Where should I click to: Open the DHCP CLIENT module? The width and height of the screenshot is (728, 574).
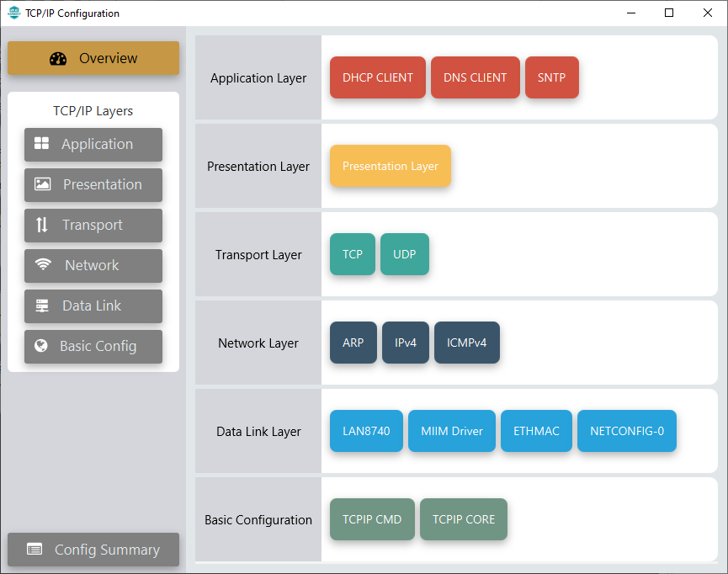377,77
